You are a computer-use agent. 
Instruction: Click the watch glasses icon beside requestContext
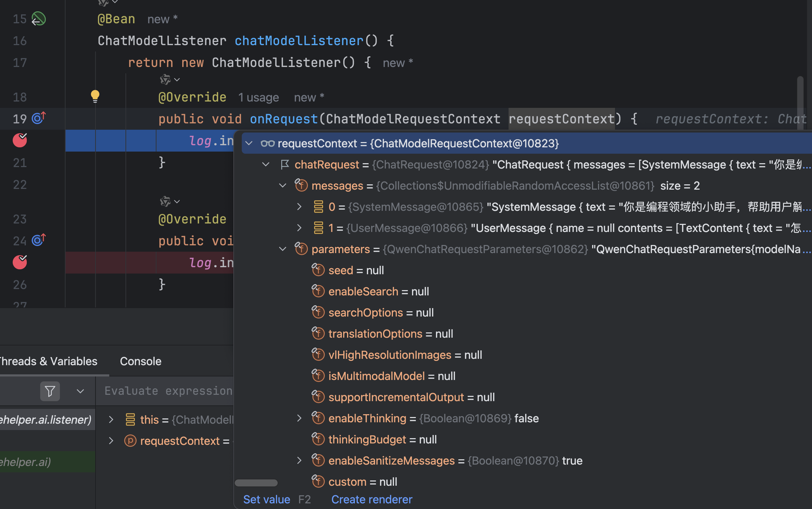click(267, 143)
